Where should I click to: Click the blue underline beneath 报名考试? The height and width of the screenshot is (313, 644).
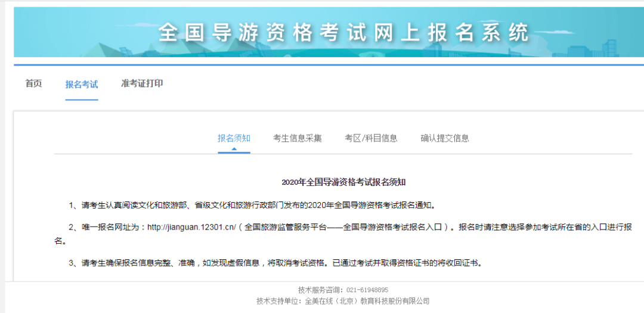click(82, 100)
